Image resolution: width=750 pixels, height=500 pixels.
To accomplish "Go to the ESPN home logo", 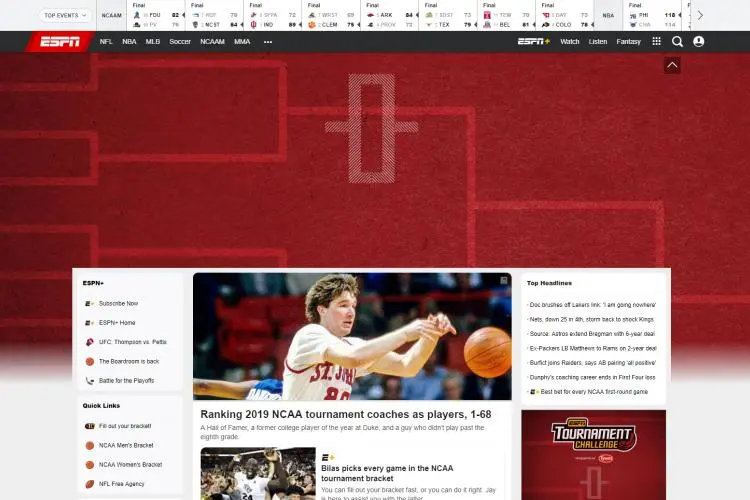I will [60, 42].
